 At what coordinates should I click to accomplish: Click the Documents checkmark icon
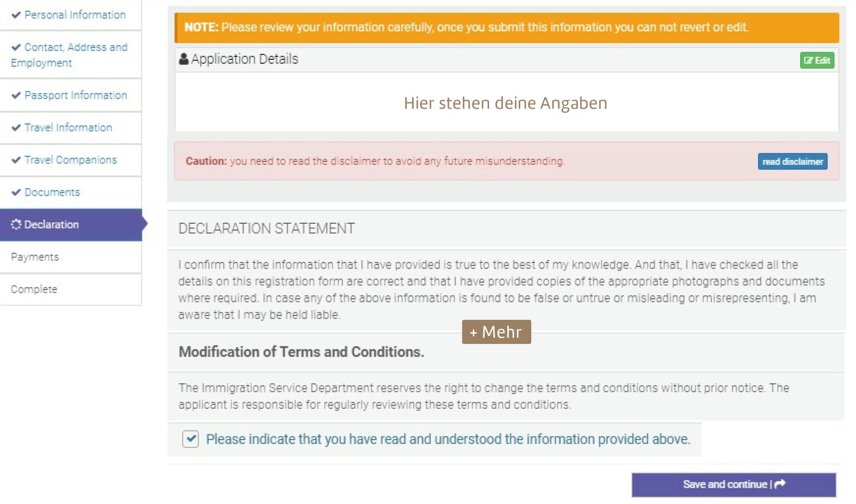tap(16, 193)
